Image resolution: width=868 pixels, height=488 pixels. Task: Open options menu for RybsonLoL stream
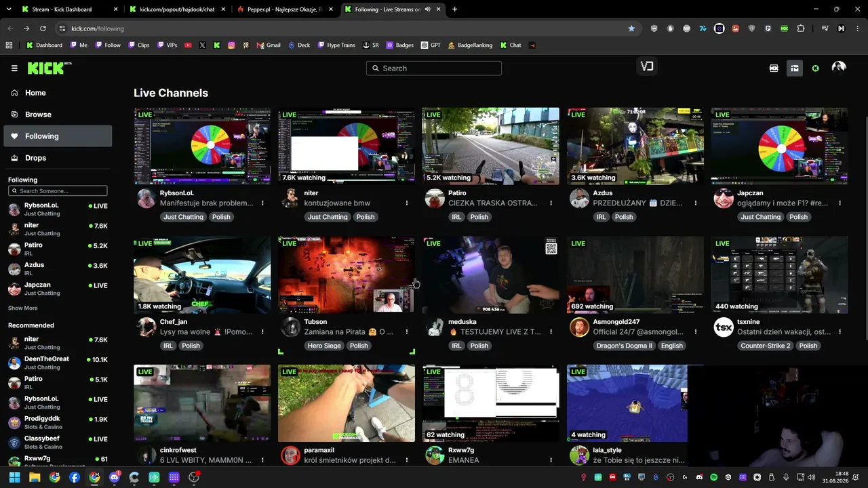click(x=262, y=203)
